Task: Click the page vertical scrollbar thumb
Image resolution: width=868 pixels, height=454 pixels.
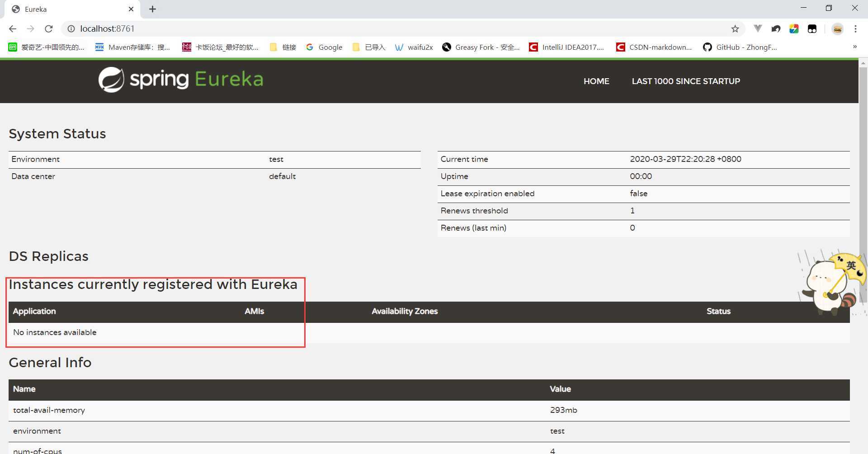Action: (863, 185)
